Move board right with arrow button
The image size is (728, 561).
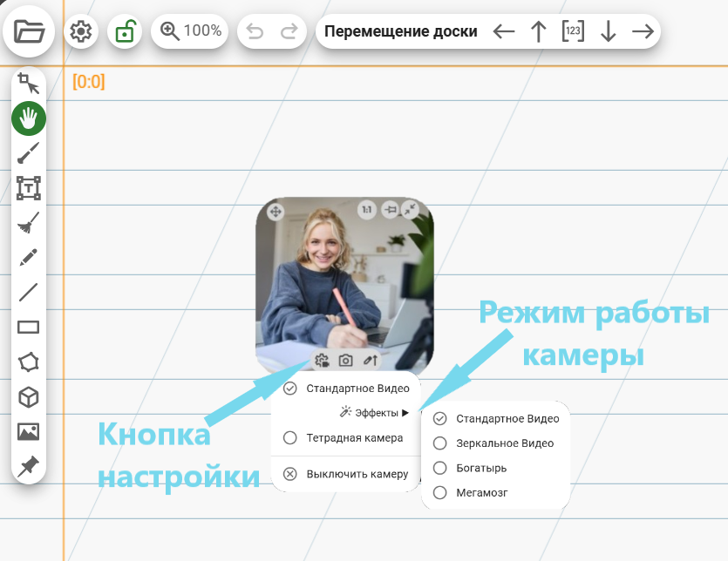(x=643, y=32)
